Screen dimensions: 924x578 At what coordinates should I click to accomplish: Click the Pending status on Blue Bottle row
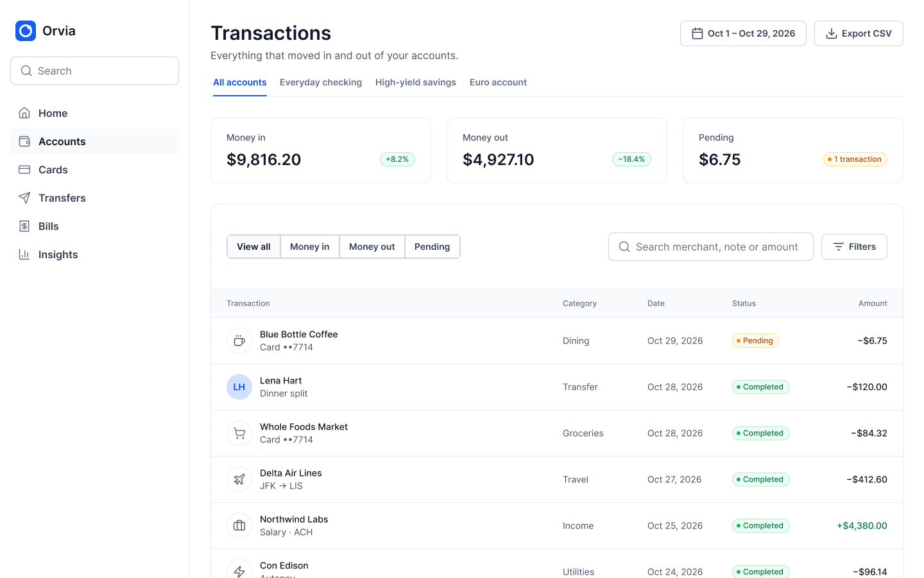pos(755,341)
